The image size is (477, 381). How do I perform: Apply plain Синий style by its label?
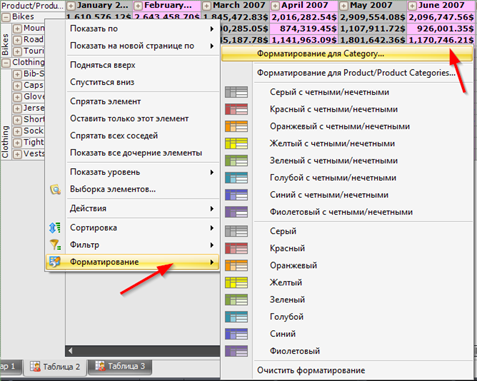tap(283, 334)
